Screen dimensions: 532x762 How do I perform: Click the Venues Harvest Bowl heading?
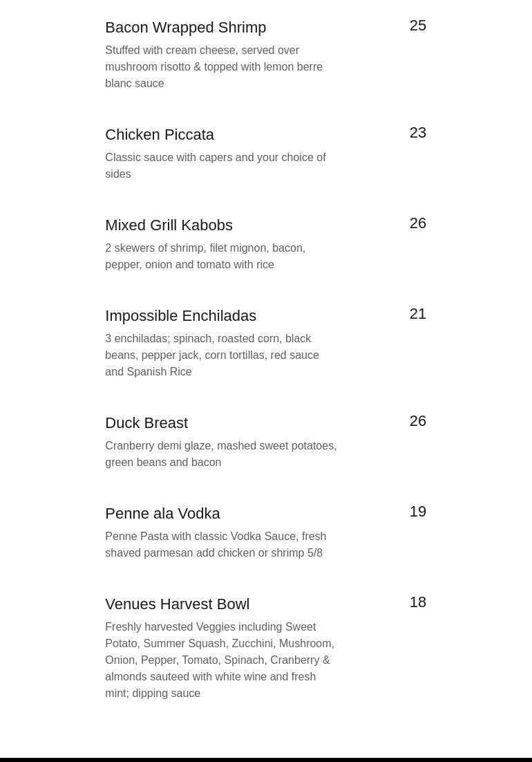coord(177,604)
